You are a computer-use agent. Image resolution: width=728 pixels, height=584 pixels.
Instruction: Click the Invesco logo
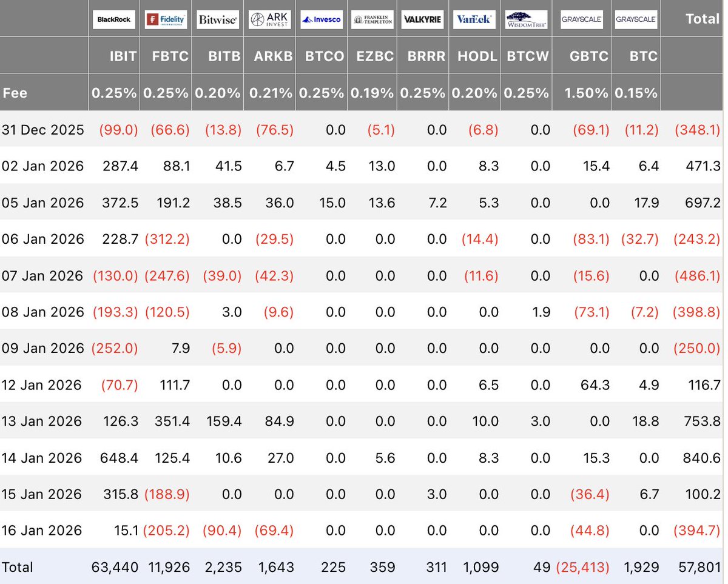coord(322,19)
